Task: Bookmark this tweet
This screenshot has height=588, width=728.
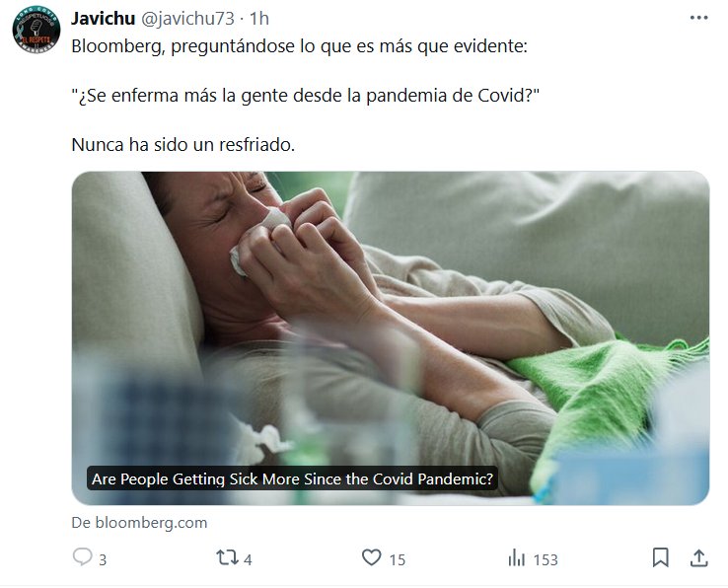Action: (660, 557)
